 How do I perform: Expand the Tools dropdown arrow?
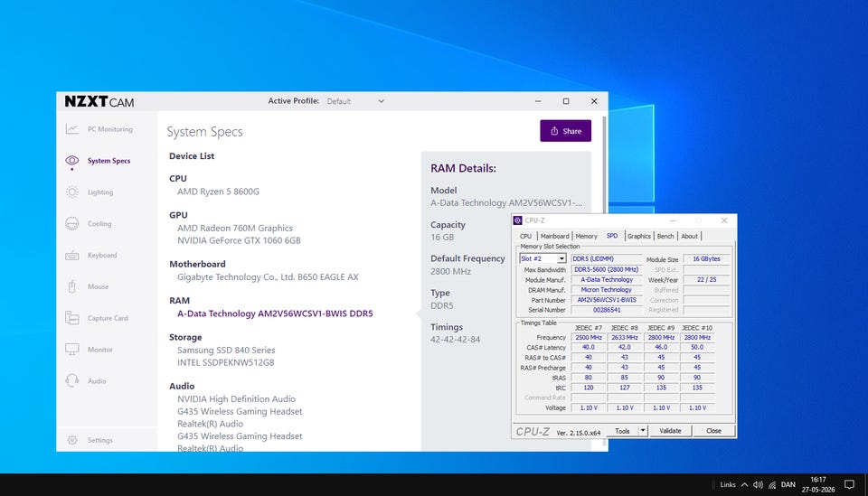643,431
